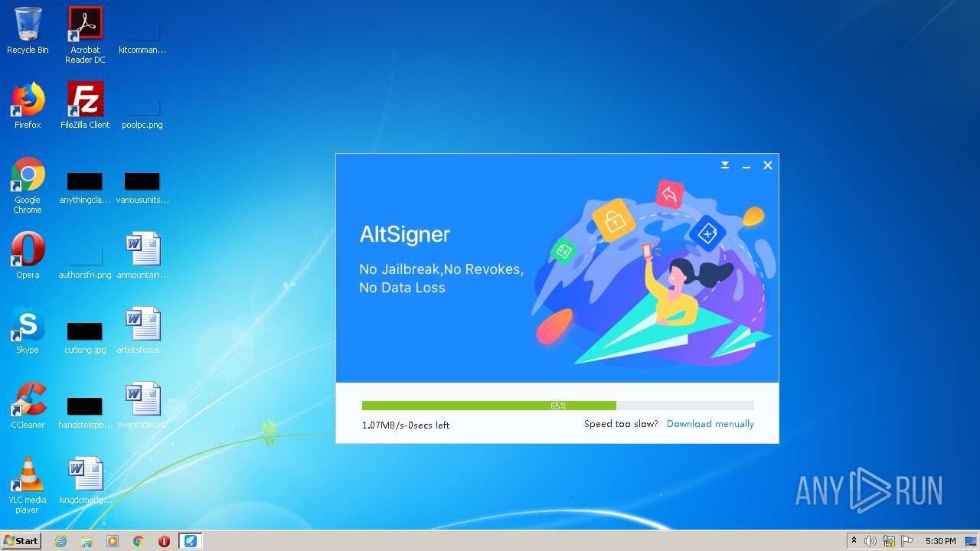The width and height of the screenshot is (980, 551).
Task: Select variousunits... desktop file
Action: pos(142,187)
